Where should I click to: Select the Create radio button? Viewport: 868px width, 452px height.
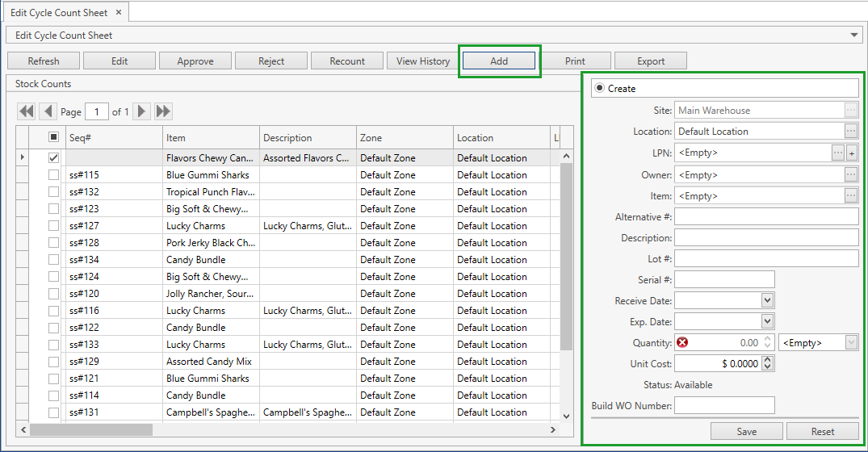tap(599, 89)
